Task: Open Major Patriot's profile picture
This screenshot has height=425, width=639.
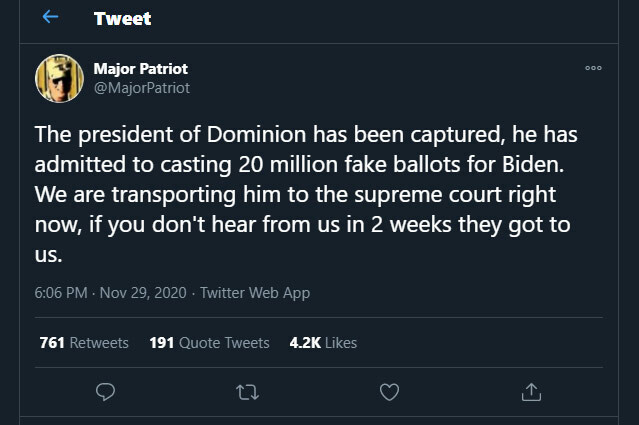Action: pyautogui.click(x=60, y=78)
